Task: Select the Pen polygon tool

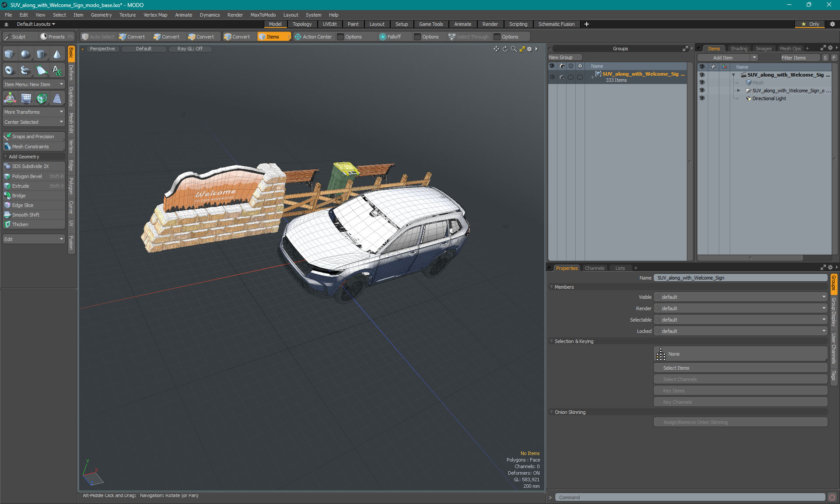Action: 41,70
